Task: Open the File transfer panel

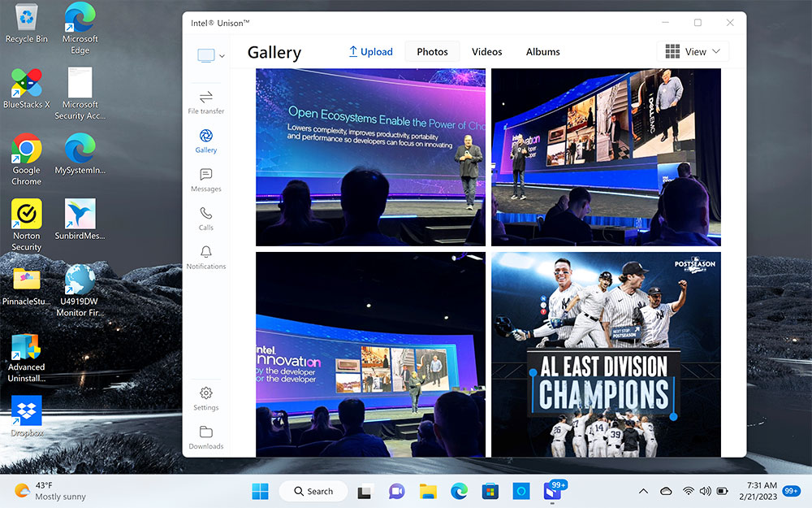Action: pyautogui.click(x=205, y=101)
